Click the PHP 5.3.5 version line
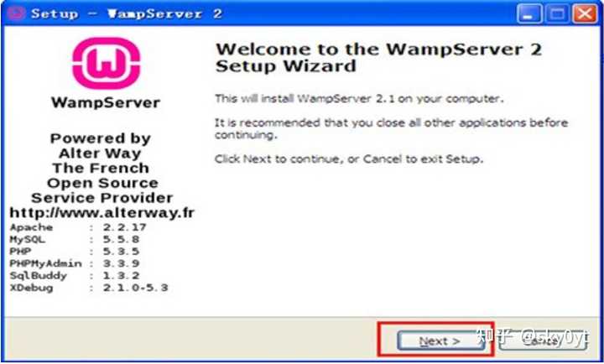 [x=75, y=252]
